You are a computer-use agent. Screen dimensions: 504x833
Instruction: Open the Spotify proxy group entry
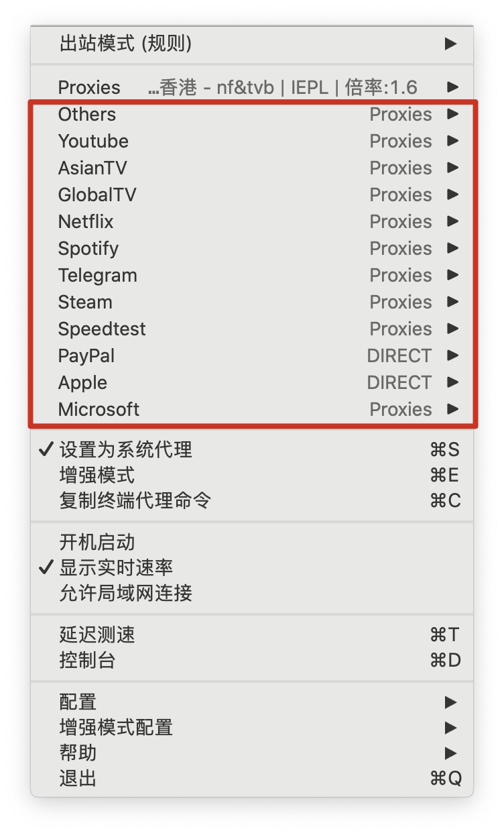pos(88,248)
